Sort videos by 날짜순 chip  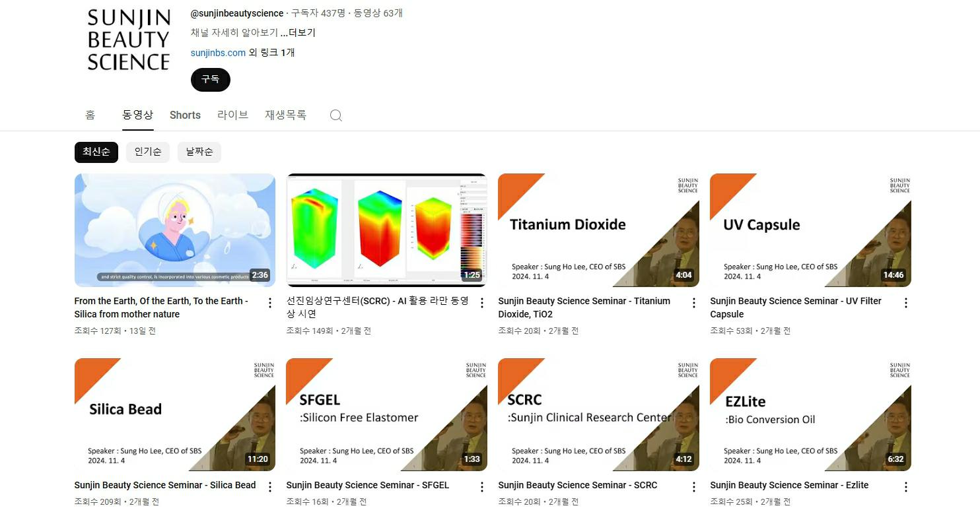pyautogui.click(x=199, y=152)
